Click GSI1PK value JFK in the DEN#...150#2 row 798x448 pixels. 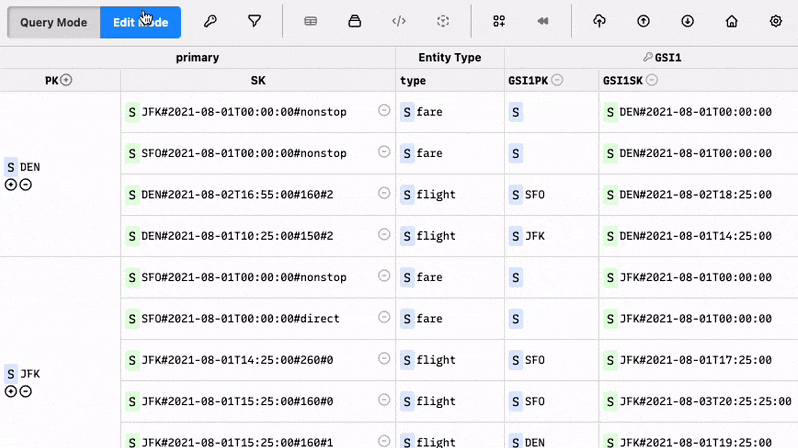coord(535,236)
